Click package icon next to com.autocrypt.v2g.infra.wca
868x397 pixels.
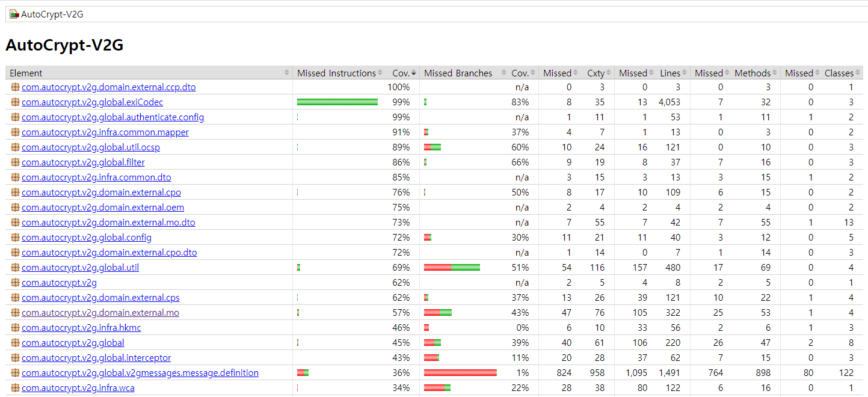click(15, 388)
